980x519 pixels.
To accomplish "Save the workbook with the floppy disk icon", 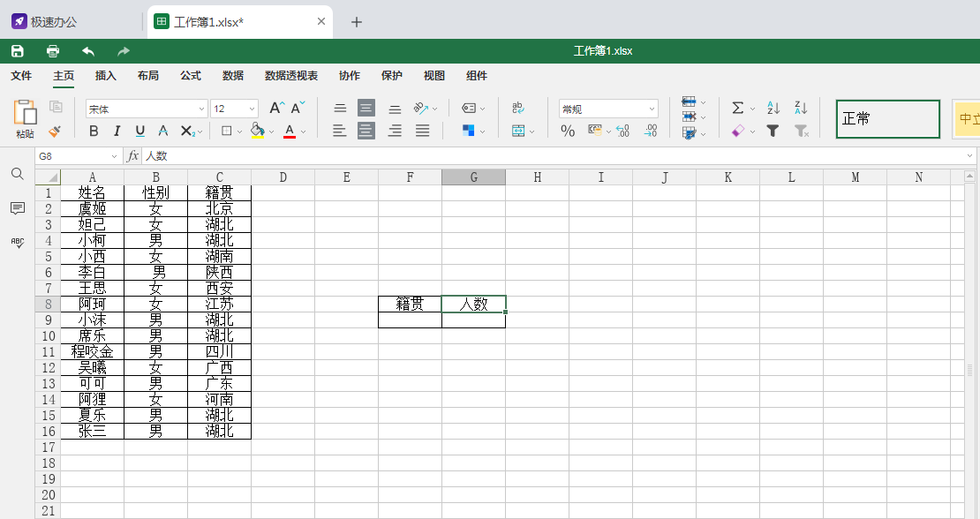I will (x=18, y=51).
